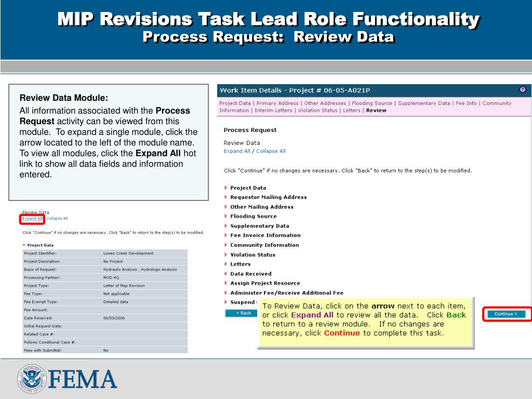This screenshot has width=532, height=399.
Task: Open the Community Information tab link
Action: [x=497, y=103]
